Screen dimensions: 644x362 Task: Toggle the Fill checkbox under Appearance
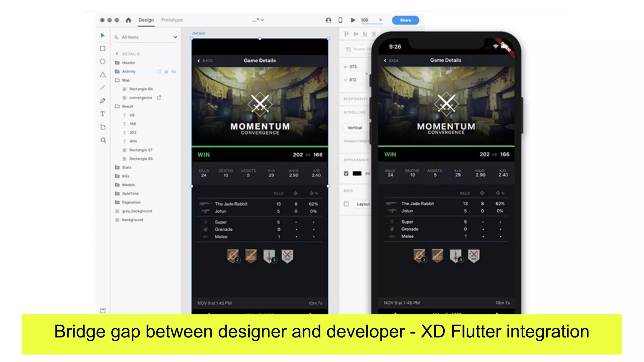click(346, 173)
